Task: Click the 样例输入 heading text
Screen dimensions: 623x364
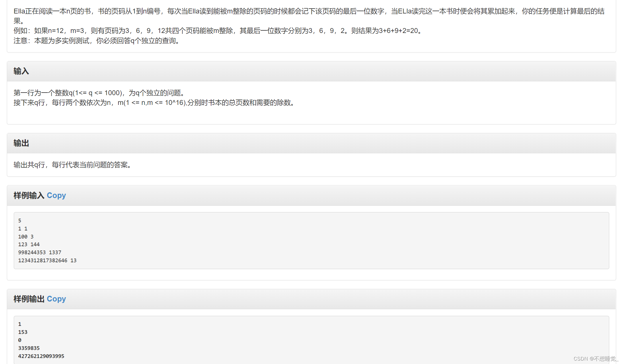Action: coord(29,195)
